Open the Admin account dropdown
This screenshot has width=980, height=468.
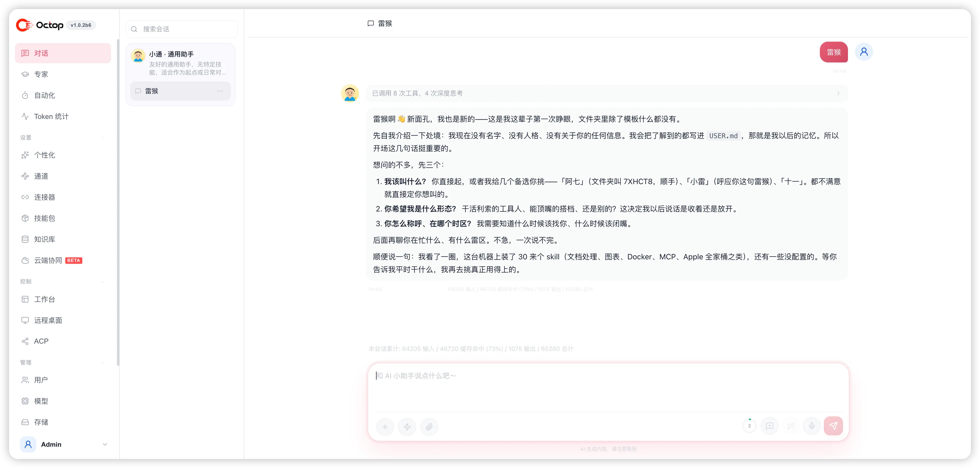click(105, 444)
